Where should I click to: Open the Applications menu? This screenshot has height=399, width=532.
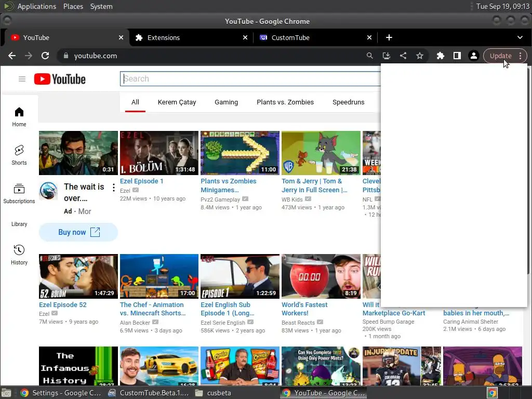(x=37, y=6)
